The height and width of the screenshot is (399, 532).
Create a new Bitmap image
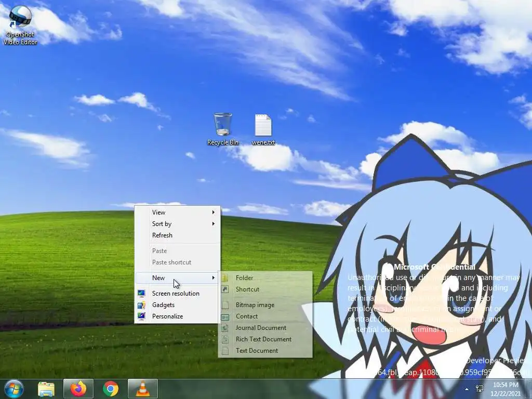pyautogui.click(x=265, y=305)
